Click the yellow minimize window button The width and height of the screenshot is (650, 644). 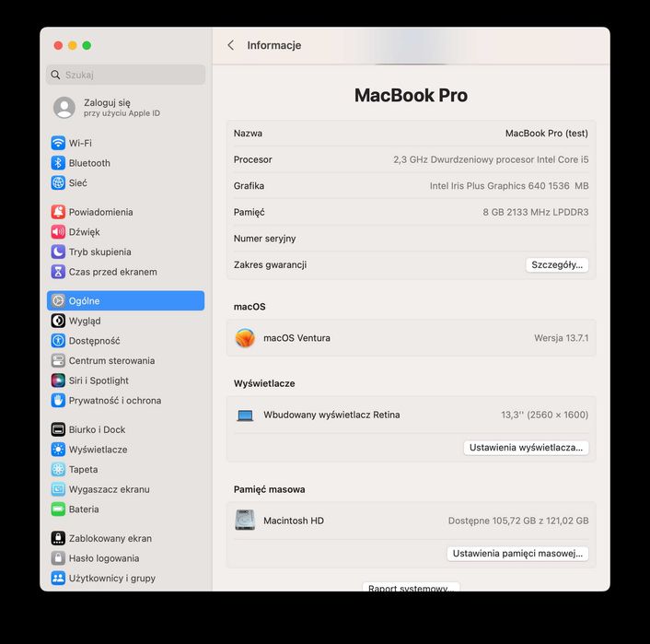click(73, 45)
